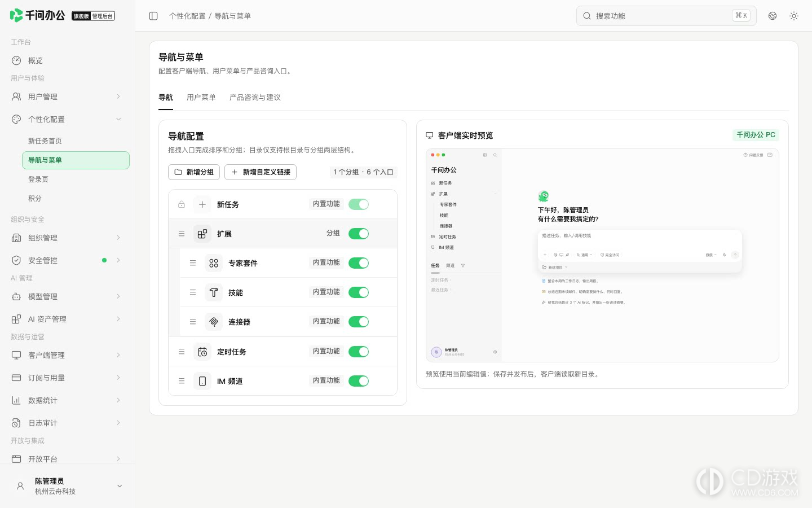Turn off the 定时任务 switch
The height and width of the screenshot is (508, 812).
(359, 352)
